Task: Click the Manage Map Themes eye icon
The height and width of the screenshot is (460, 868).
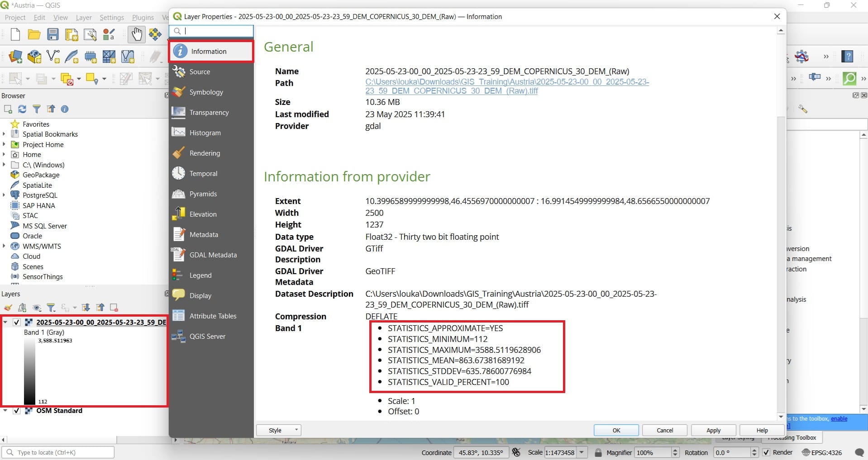Action: pyautogui.click(x=37, y=308)
